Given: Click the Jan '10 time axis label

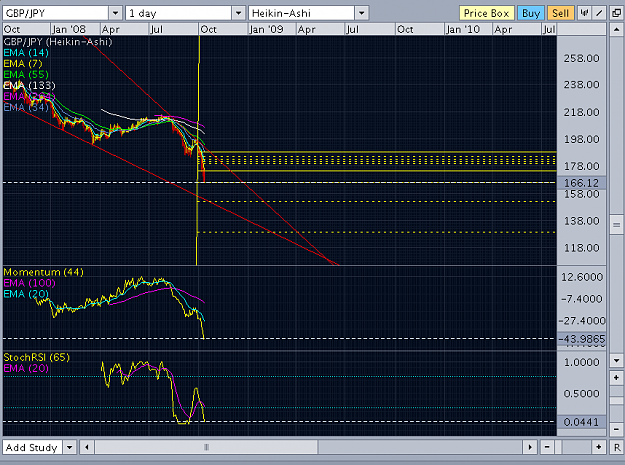Looking at the screenshot, I should tap(463, 29).
